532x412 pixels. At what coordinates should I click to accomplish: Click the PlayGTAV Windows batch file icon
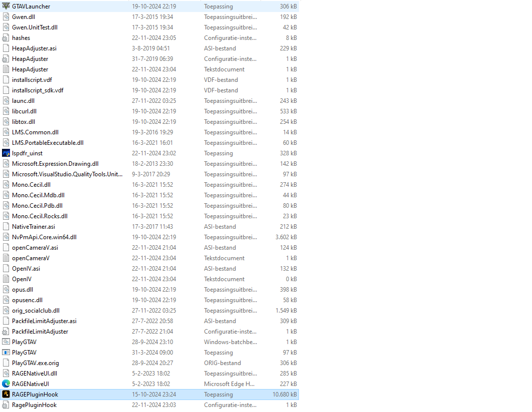tap(6, 342)
